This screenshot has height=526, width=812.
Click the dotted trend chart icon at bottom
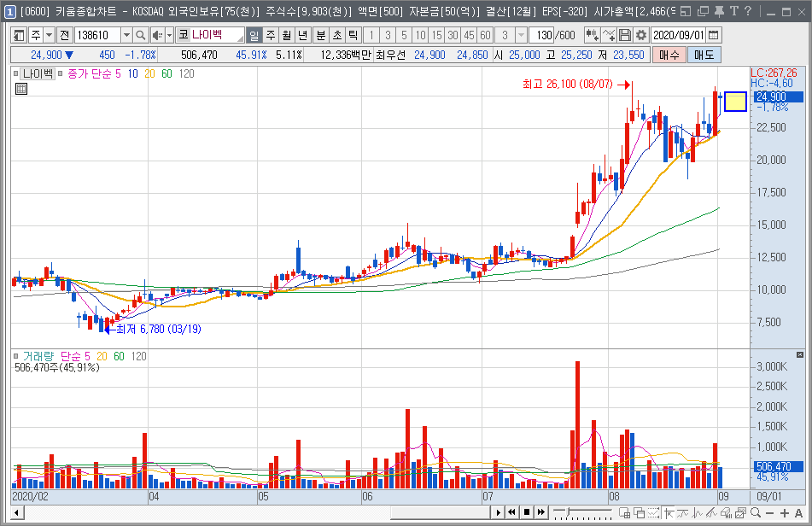pos(653,513)
